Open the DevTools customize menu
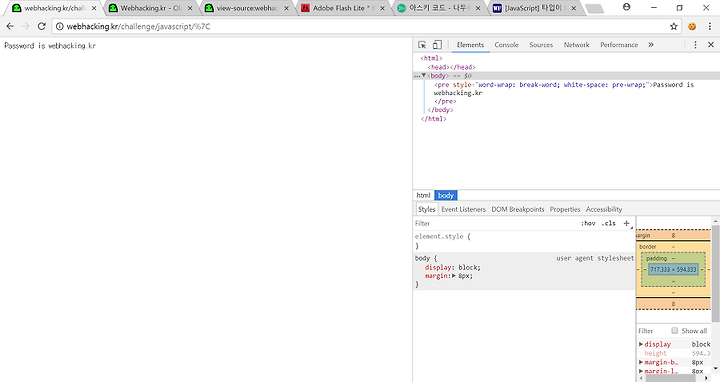The height and width of the screenshot is (382, 720). (695, 45)
